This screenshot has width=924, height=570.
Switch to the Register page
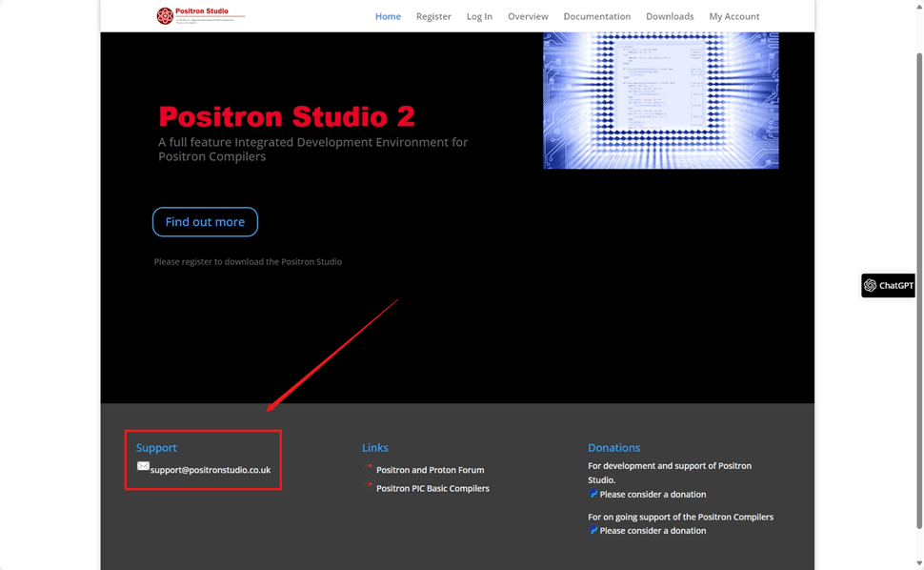tap(433, 16)
